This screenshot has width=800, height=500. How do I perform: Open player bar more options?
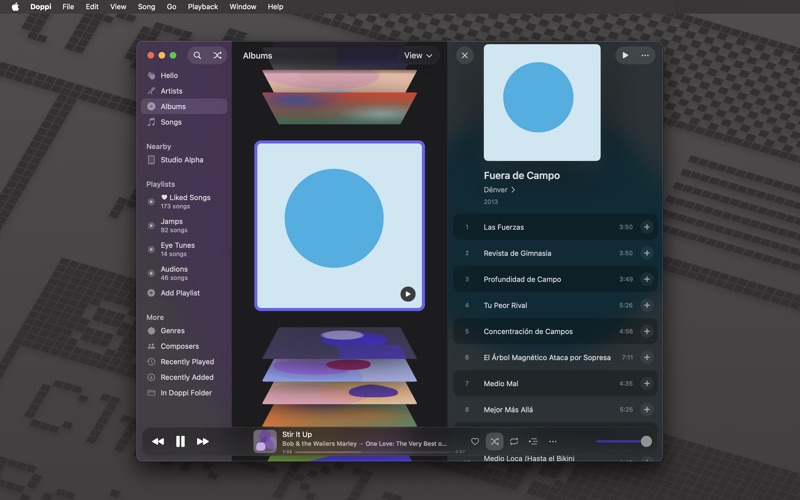[553, 441]
